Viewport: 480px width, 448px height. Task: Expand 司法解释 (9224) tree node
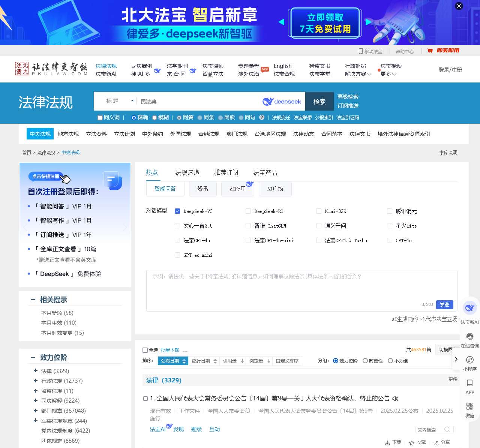36,400
